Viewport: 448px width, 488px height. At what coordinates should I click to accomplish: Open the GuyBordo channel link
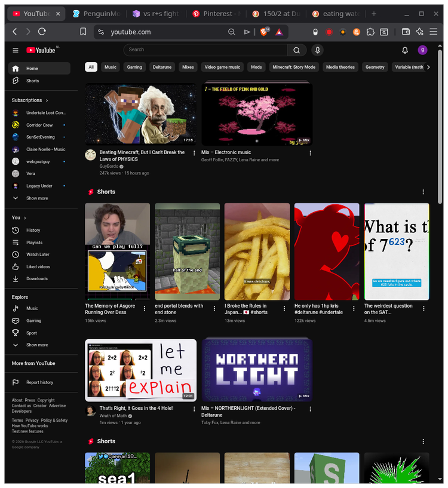(109, 167)
